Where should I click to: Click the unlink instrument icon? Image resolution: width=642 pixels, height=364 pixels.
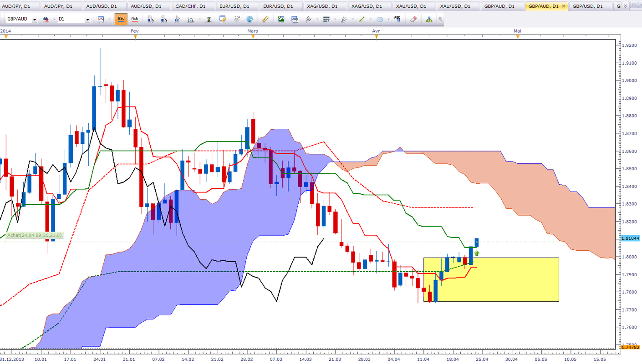tap(46, 20)
